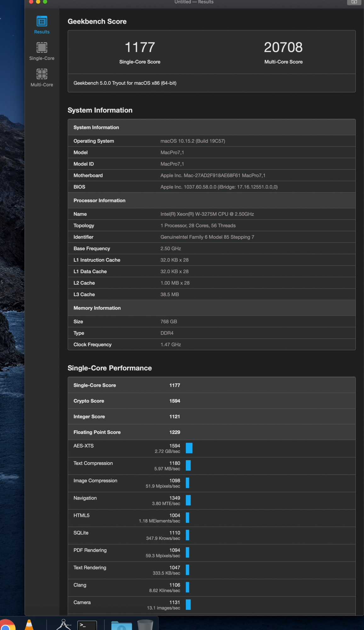Screen dimensions: 364x630
Task: Click the Model row label
Action: tap(81, 152)
